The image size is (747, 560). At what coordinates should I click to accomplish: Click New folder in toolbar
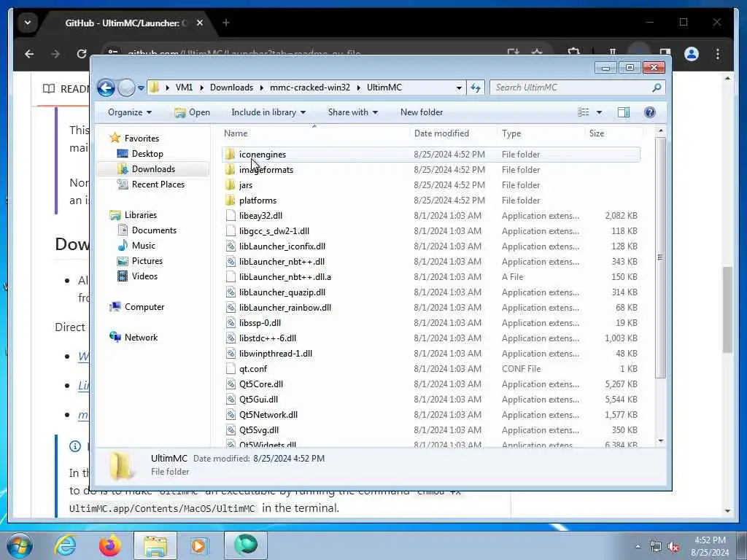pos(422,112)
